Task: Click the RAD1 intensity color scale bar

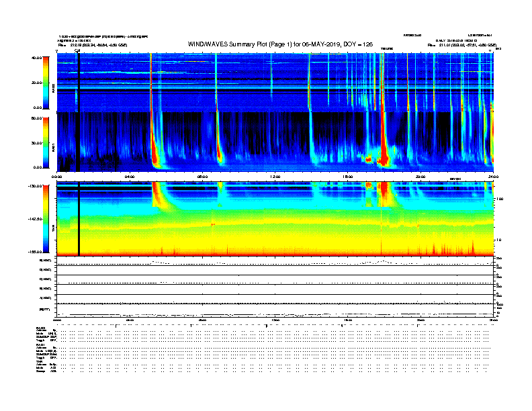Action: point(46,143)
